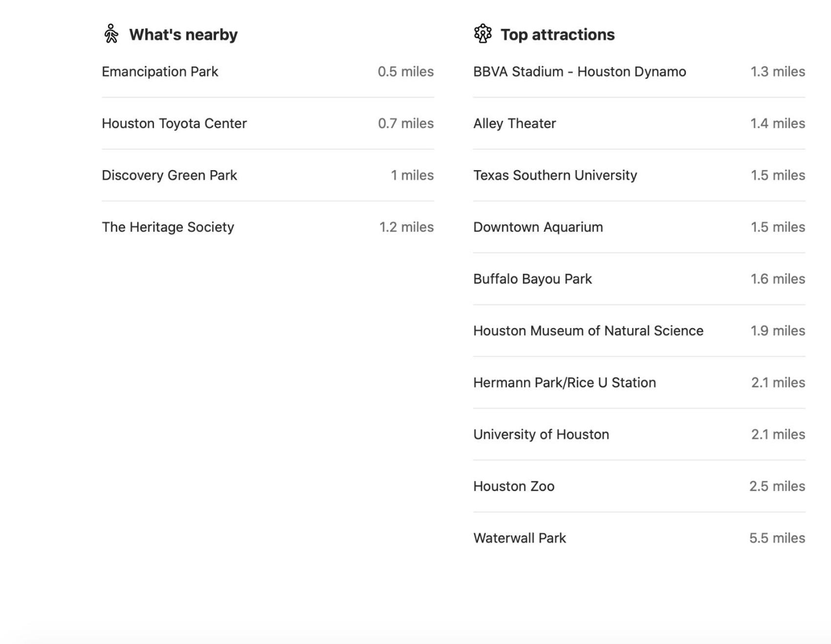Click BBVA Stadium - Houston Dynamo
Viewport: 831px width, 644px height.
[580, 72]
